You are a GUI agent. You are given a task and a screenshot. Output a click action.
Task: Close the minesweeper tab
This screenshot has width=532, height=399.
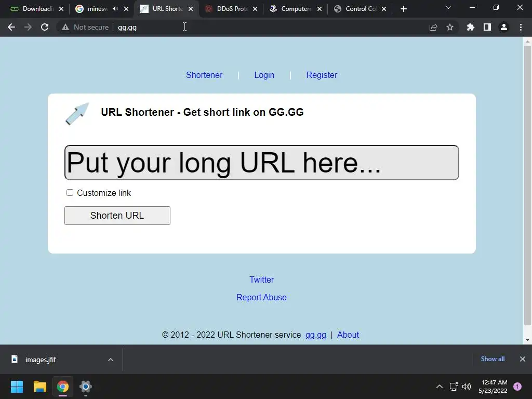pyautogui.click(x=126, y=9)
